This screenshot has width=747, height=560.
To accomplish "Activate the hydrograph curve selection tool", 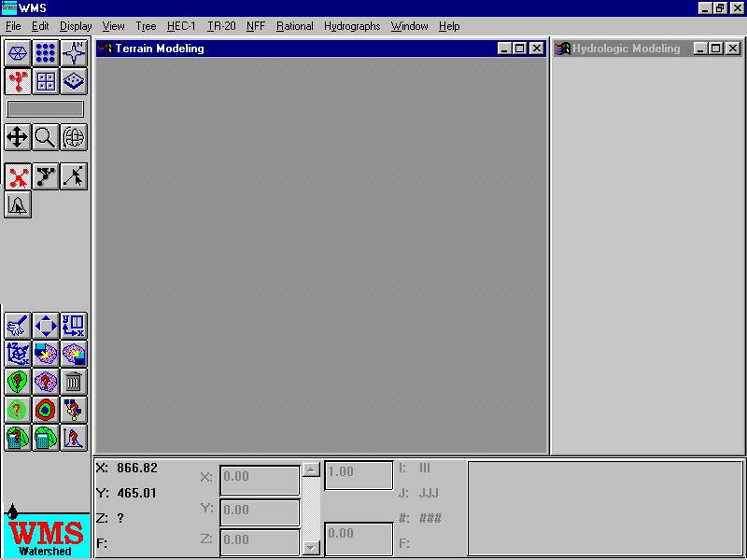I will 18,204.
